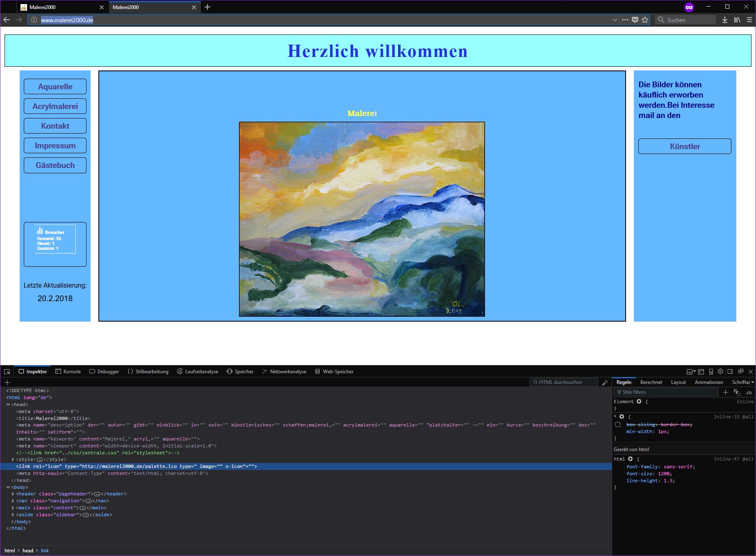Click the Besucher visitor counter widget
756x556 pixels.
(x=55, y=239)
